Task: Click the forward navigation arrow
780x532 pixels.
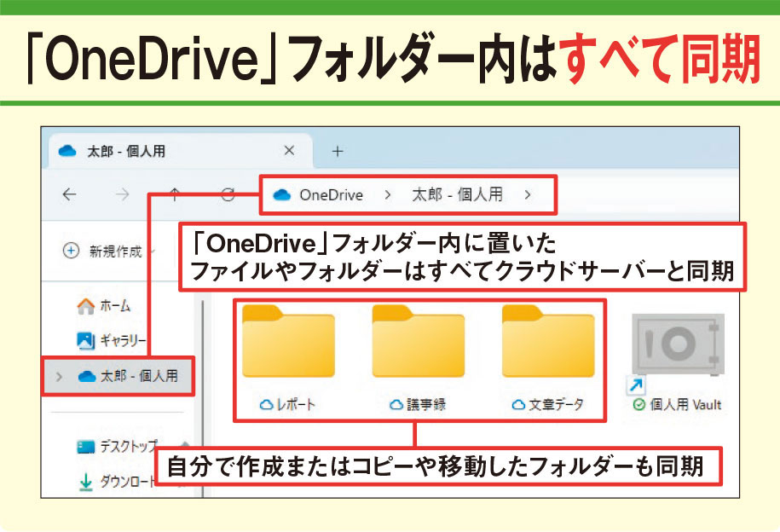Action: pos(121,195)
